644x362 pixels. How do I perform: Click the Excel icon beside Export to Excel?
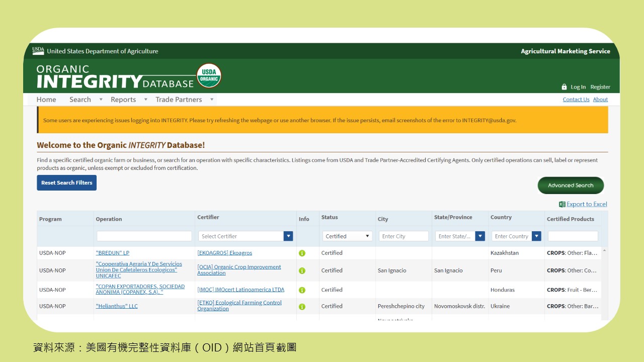click(x=562, y=204)
